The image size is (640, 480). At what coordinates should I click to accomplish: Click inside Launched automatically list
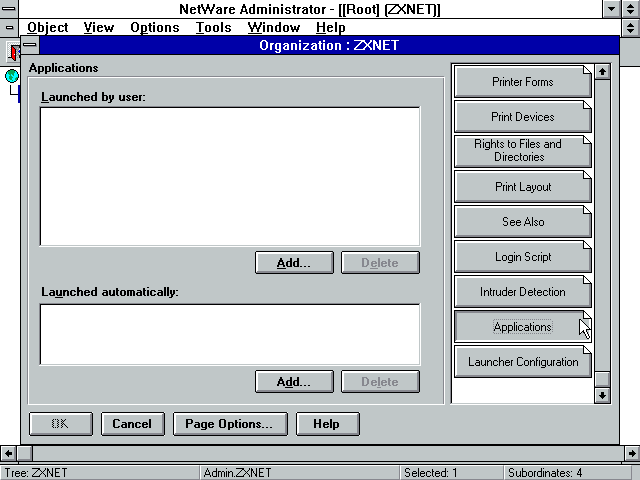point(230,334)
